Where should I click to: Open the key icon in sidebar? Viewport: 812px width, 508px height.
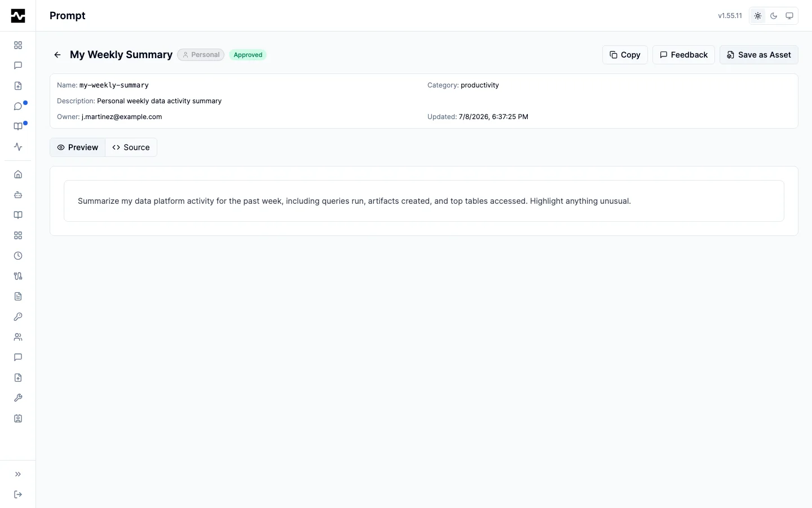click(x=18, y=317)
